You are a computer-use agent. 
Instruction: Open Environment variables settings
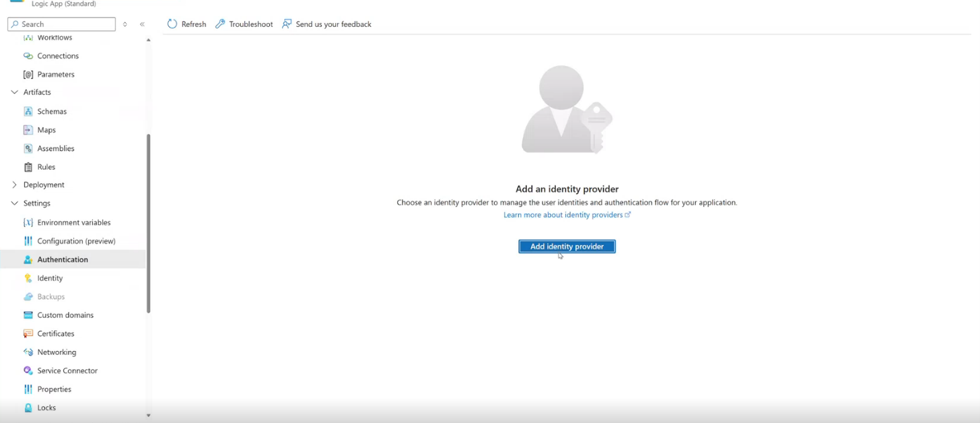pyautogui.click(x=74, y=222)
